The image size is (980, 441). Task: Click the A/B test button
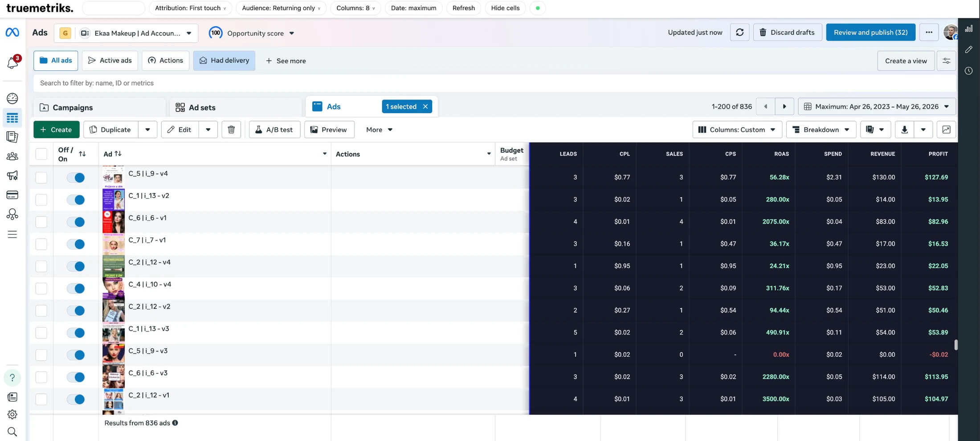tap(274, 130)
